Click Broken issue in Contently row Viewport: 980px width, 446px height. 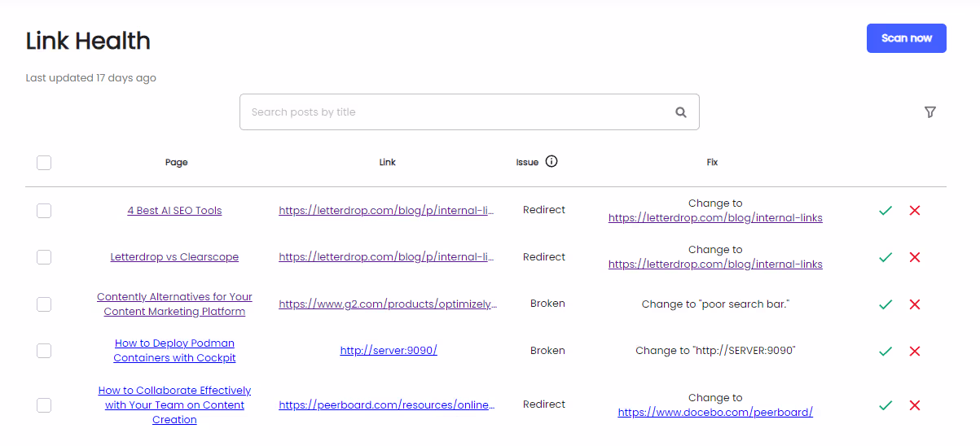tap(547, 304)
